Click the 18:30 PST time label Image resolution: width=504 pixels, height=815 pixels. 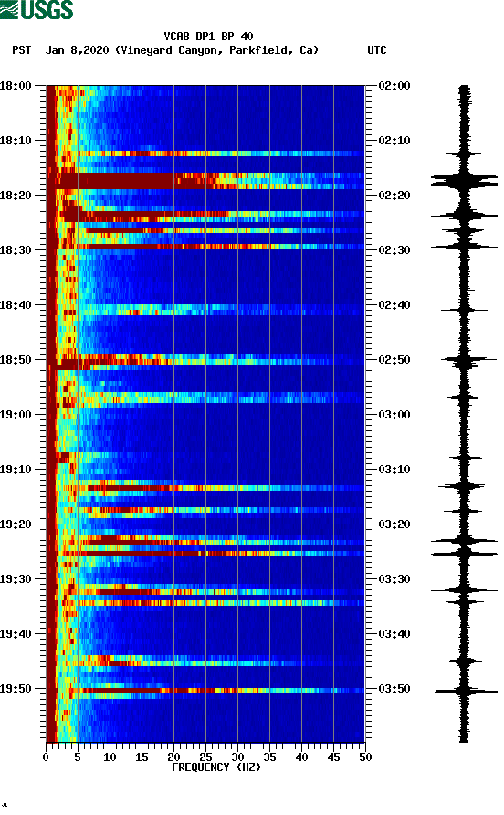pos(16,250)
